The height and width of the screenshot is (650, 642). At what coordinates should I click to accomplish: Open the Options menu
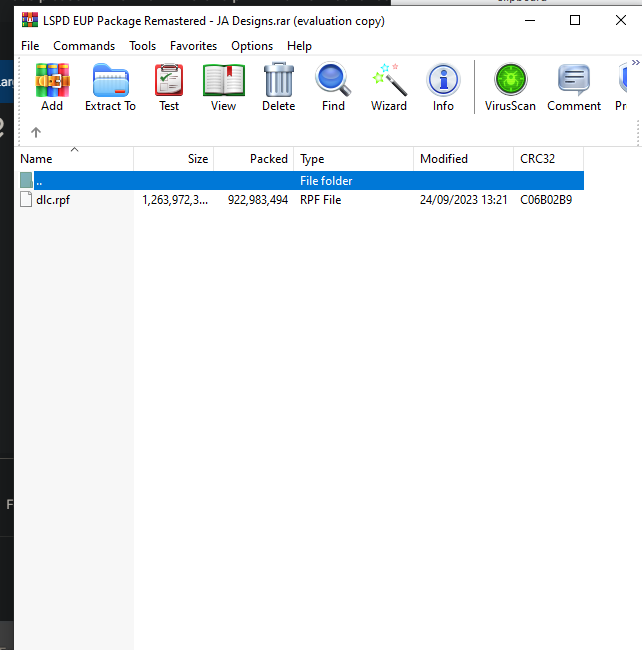[x=252, y=46]
